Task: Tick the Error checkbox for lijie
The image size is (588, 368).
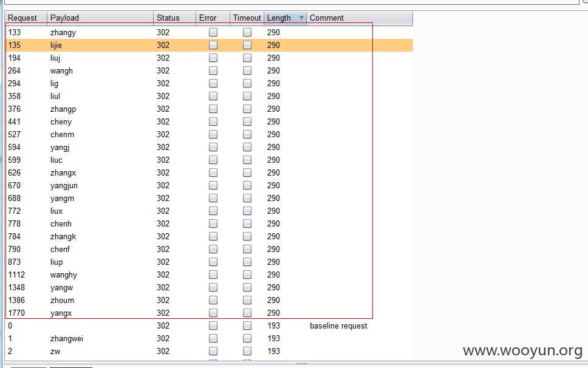Action: [x=213, y=45]
